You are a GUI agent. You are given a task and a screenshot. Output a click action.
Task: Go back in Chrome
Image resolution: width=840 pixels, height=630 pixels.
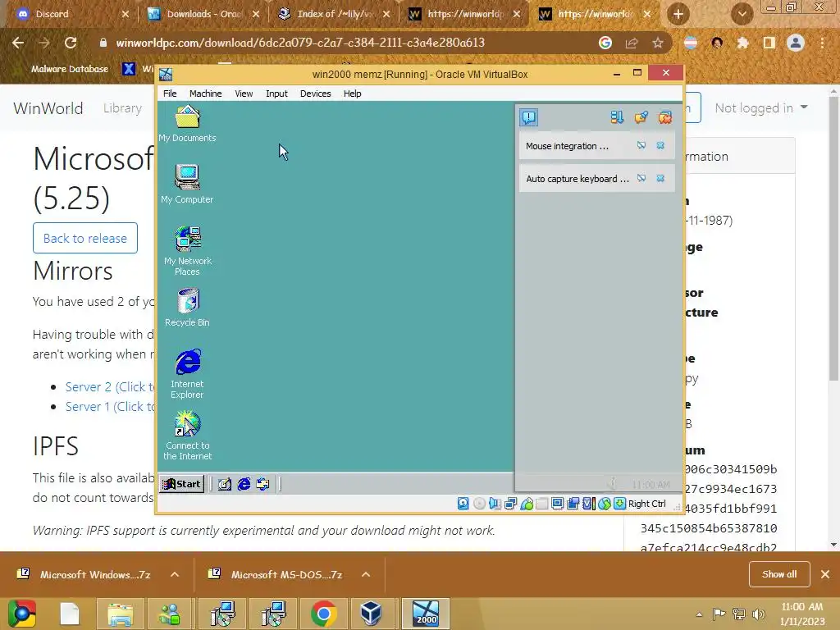tap(18, 43)
